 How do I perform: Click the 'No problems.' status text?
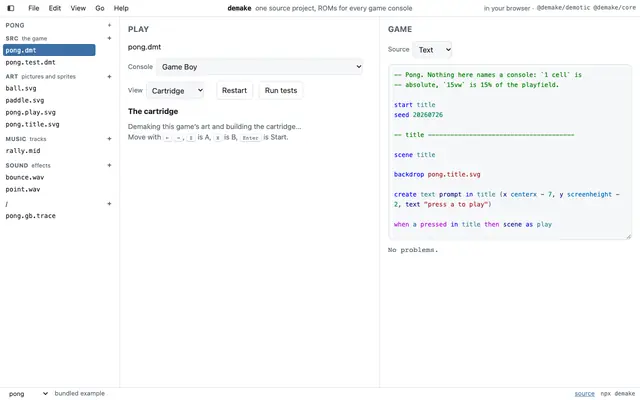(413, 250)
